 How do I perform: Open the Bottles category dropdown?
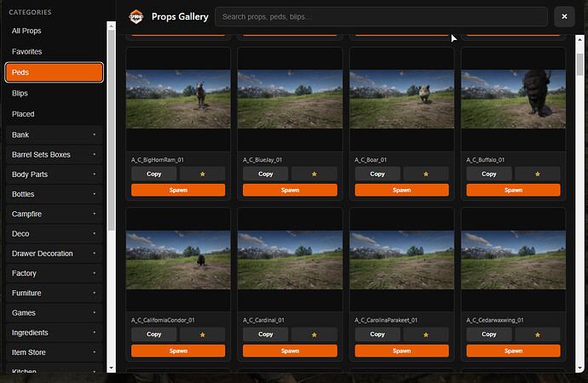[54, 194]
